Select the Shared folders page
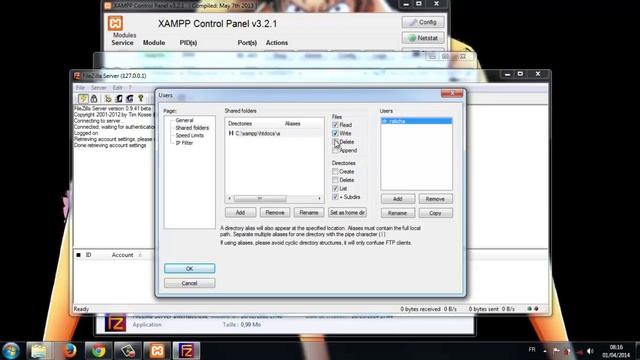This screenshot has height=360, width=640. click(192, 128)
